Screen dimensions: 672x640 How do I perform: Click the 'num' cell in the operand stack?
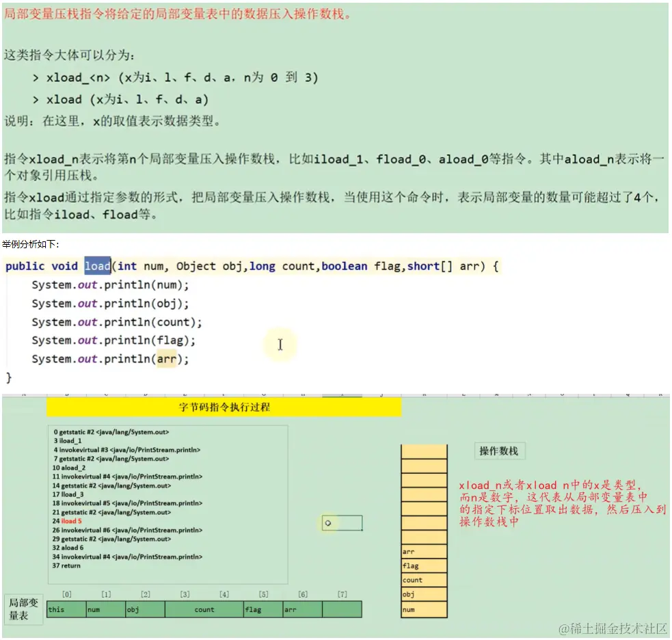point(424,609)
